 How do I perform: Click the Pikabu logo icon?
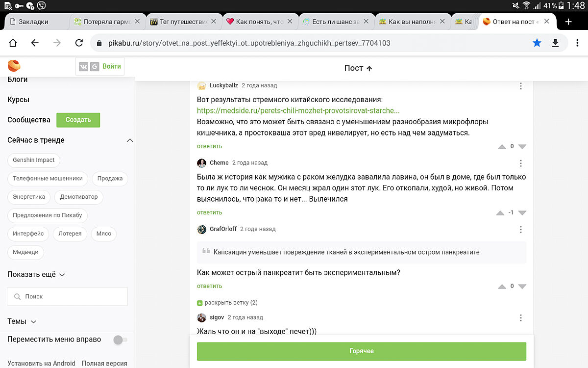(x=14, y=66)
